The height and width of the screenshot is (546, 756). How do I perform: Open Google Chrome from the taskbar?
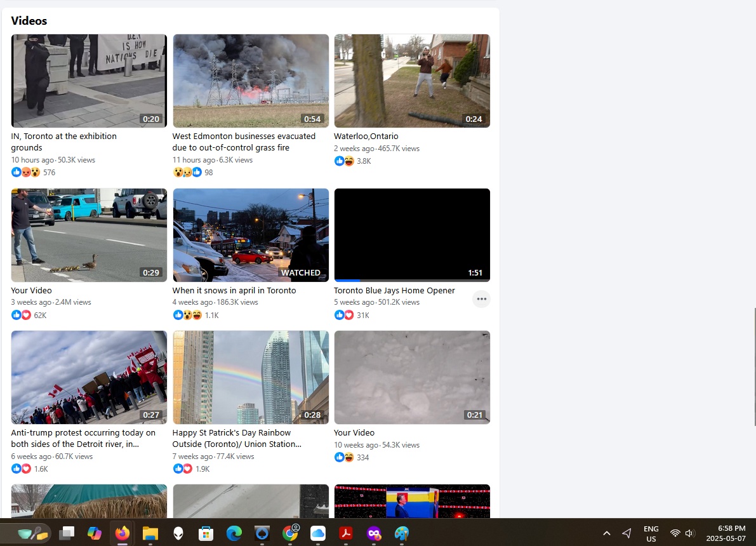click(x=290, y=533)
